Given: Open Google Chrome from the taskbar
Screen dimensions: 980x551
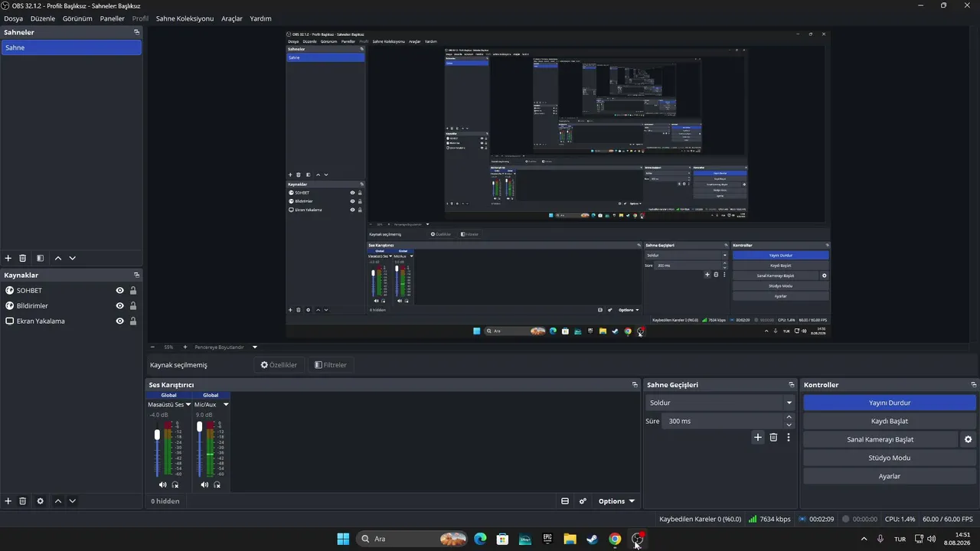Looking at the screenshot, I should click(x=615, y=539).
